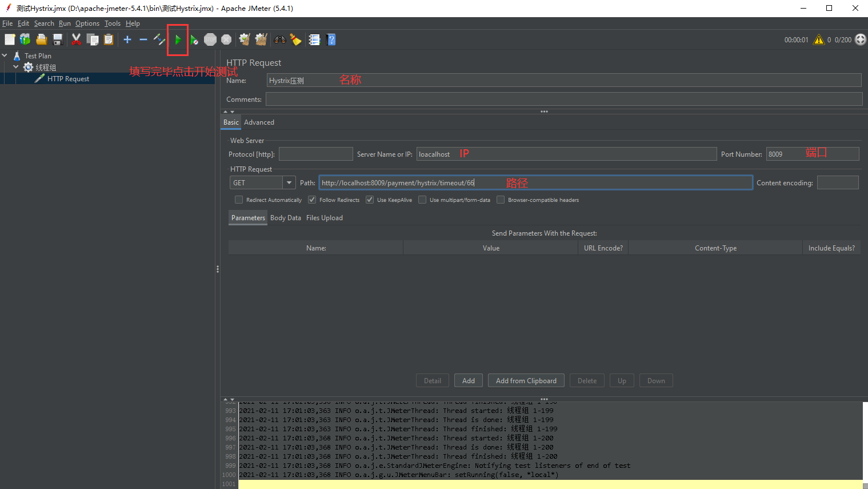
Task: Click the Path input field
Action: (535, 182)
